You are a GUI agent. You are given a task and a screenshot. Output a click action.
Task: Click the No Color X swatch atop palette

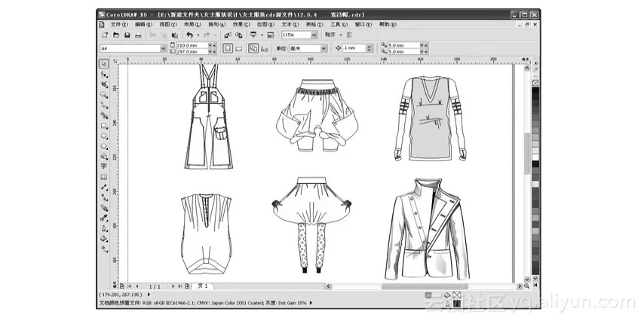tap(535, 84)
